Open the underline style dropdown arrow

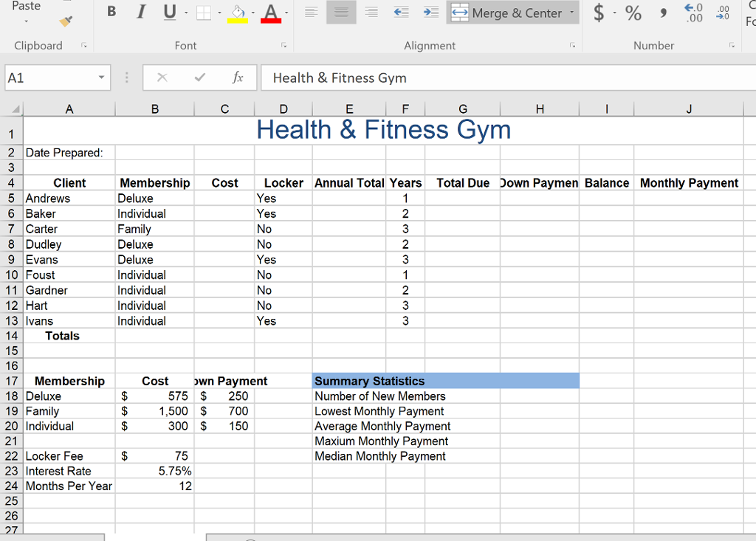[186, 13]
